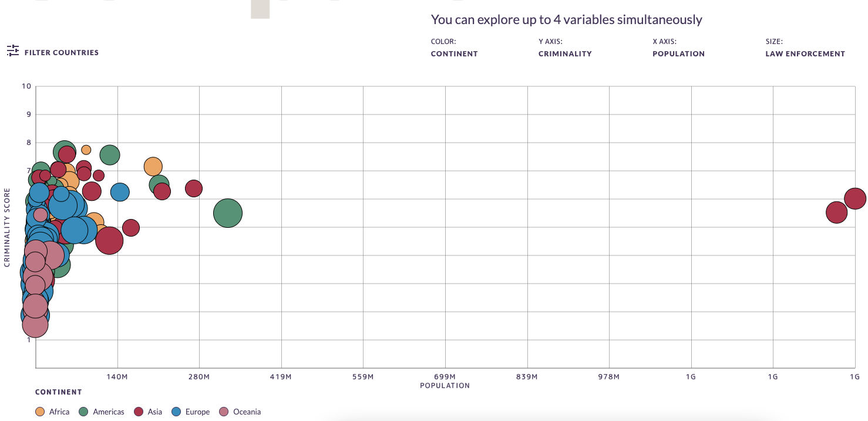This screenshot has width=868, height=421.
Task: Open the Size Law Enforcement selector
Action: 805,53
